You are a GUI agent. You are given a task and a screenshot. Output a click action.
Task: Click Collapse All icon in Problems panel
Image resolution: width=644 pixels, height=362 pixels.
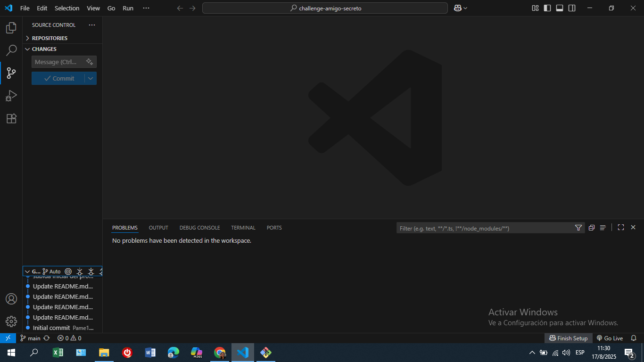591,228
